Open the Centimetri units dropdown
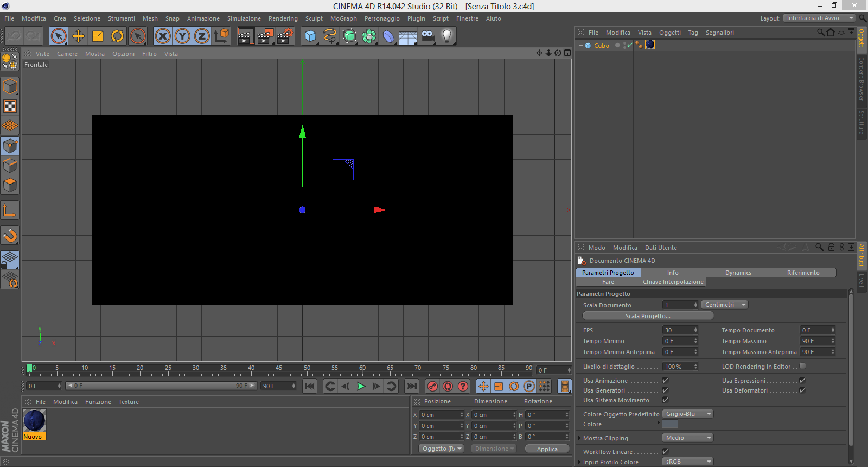 [725, 305]
